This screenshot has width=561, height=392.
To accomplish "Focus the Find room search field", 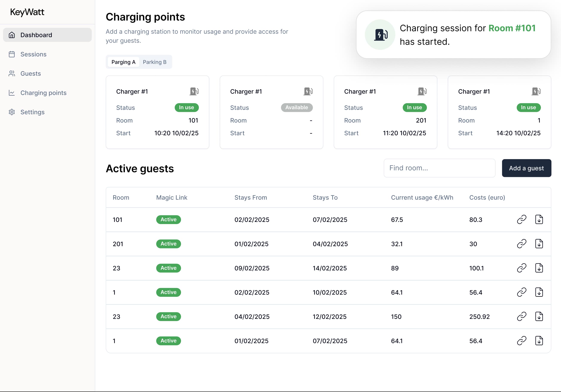I will [439, 168].
